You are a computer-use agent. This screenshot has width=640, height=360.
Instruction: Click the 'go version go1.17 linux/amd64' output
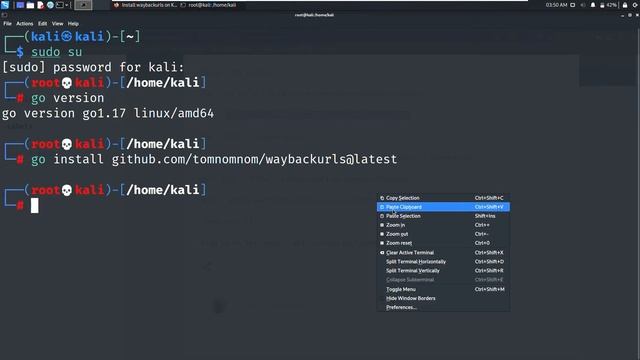point(108,113)
